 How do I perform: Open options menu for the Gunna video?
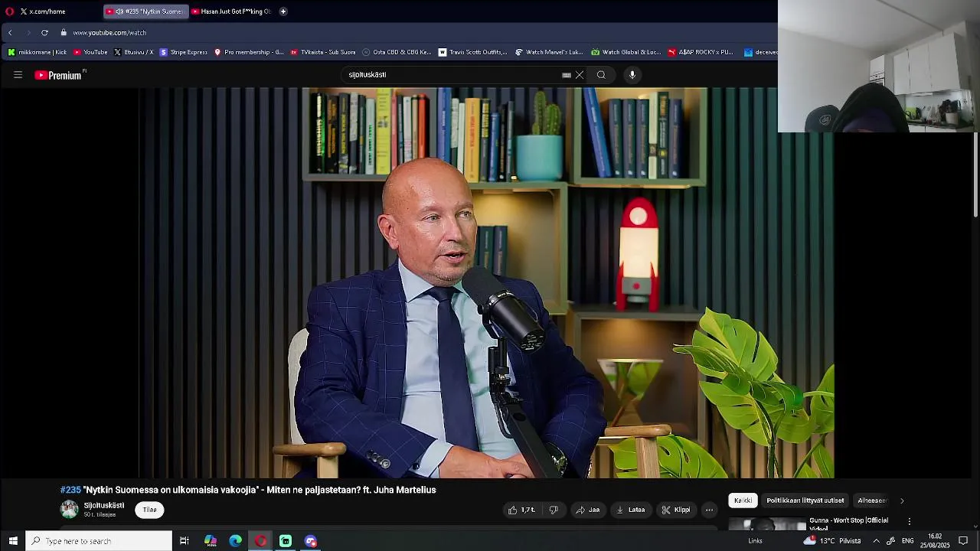[x=910, y=521]
